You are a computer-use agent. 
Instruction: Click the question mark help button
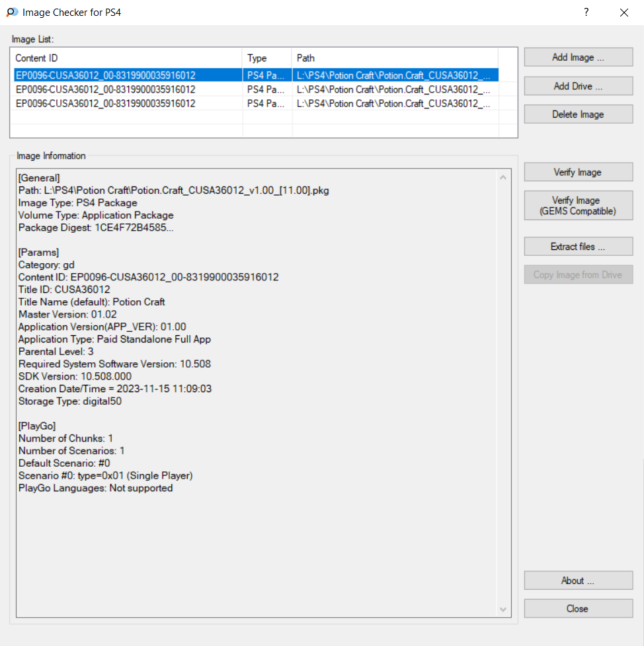coord(586,13)
